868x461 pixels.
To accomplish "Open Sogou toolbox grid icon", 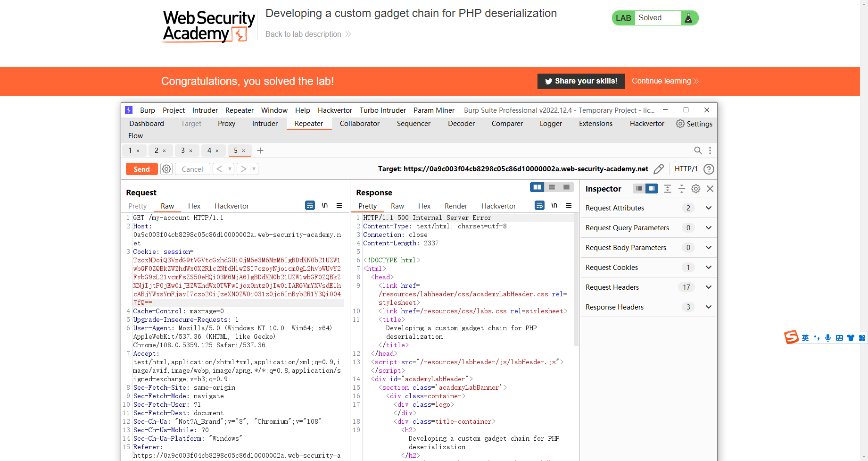I will pyautogui.click(x=862, y=338).
